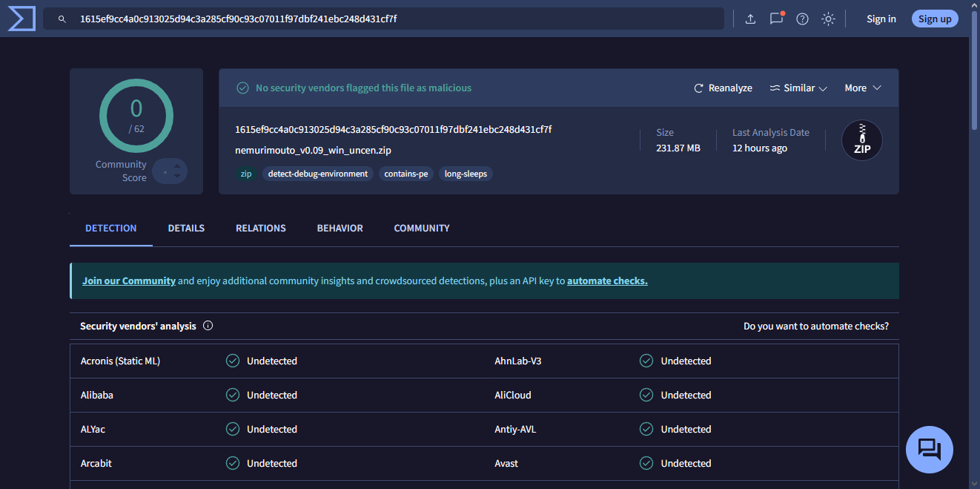
Task: Click the help question mark icon
Action: (x=802, y=19)
